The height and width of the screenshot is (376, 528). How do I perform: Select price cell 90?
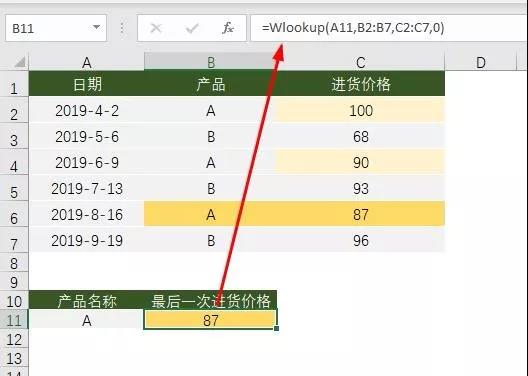pyautogui.click(x=361, y=162)
